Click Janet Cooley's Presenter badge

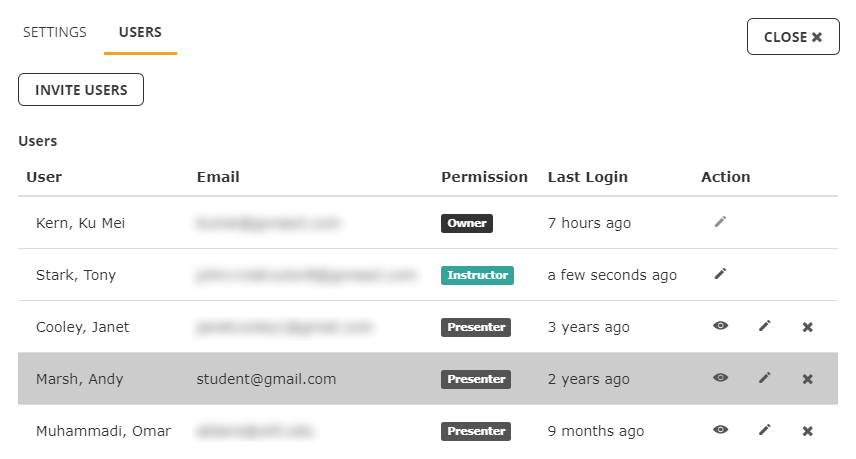coord(476,327)
